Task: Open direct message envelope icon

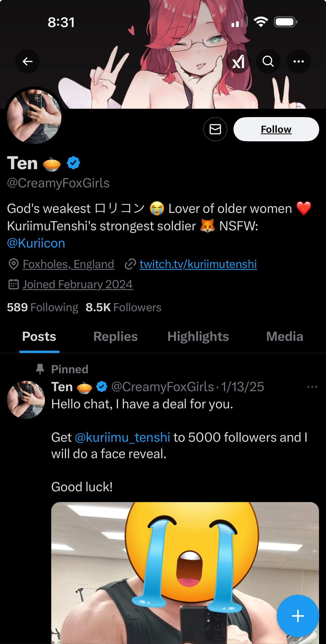Action: point(215,129)
